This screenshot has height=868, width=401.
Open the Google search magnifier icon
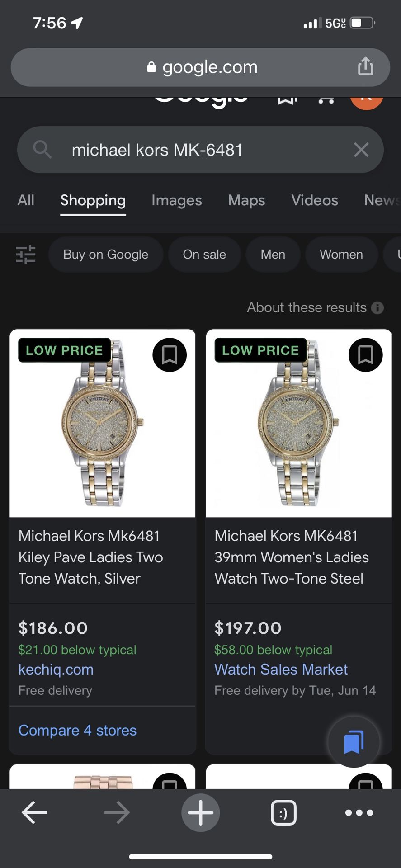click(42, 150)
